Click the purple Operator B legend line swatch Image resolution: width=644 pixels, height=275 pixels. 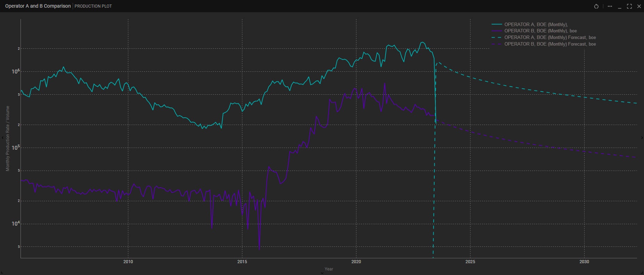(x=497, y=31)
